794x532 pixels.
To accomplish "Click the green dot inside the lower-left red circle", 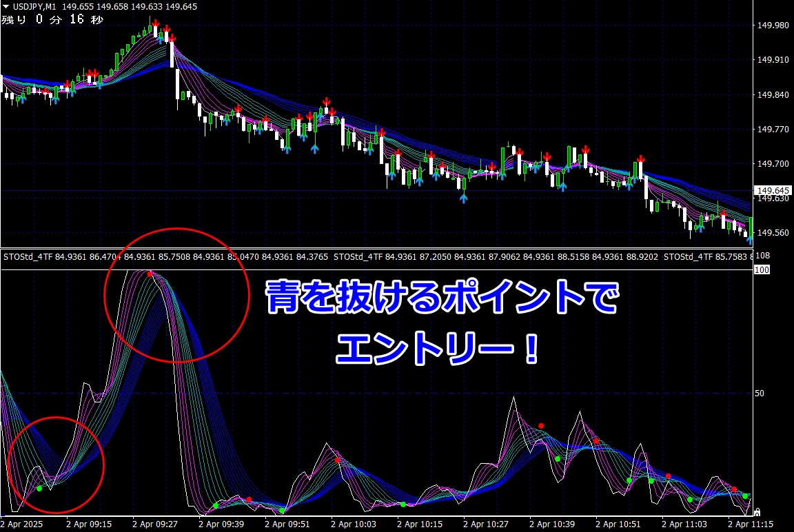I will 39,489.
